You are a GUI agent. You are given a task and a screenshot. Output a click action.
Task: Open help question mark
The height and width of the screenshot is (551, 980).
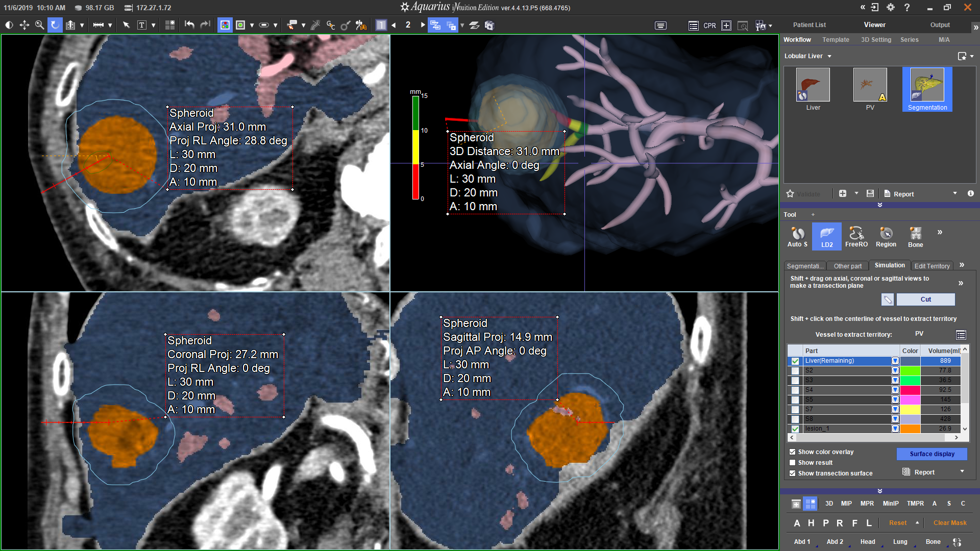(906, 7)
